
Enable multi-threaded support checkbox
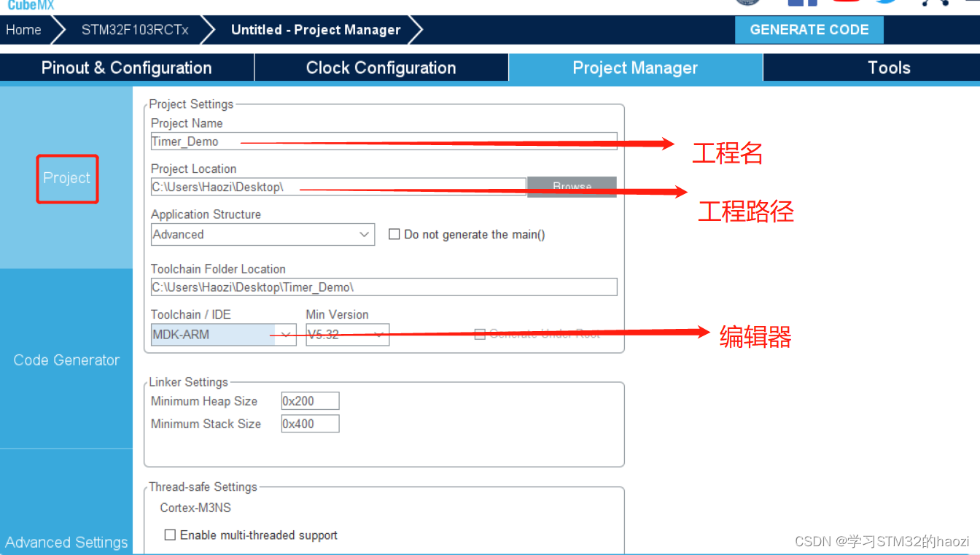(170, 535)
